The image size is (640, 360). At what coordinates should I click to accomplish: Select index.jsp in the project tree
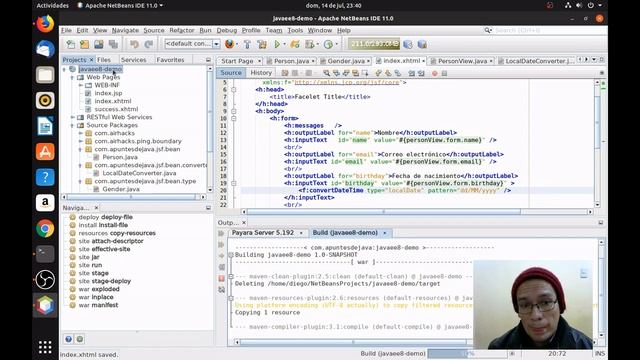click(108, 93)
